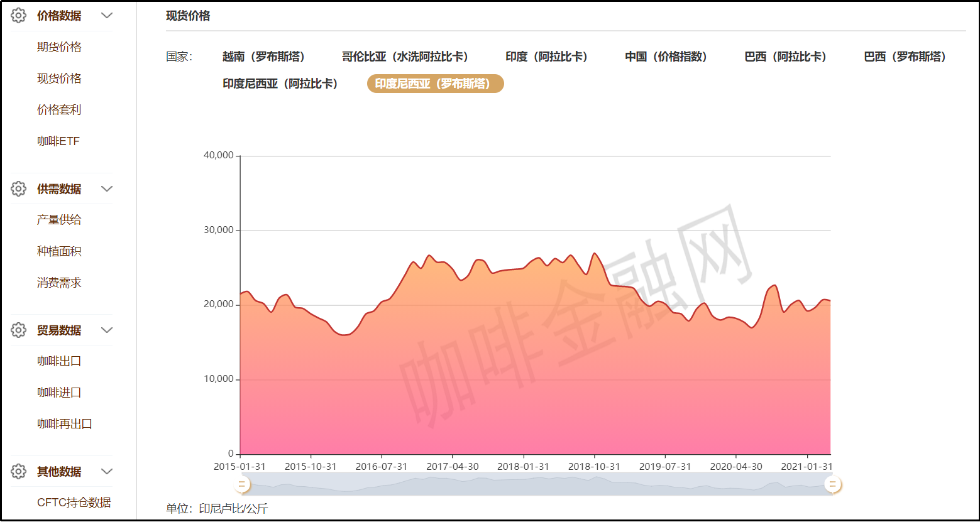
Task: Click the 供需数据 section heading
Action: (59, 188)
